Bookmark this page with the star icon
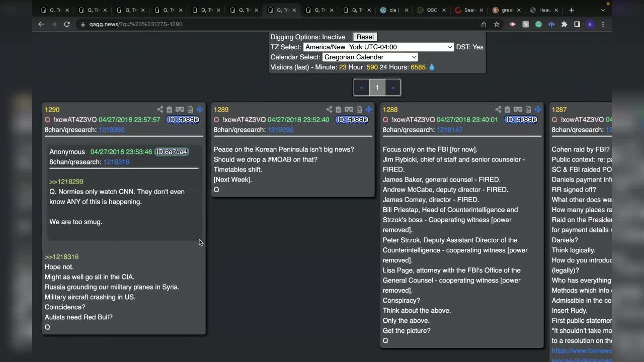Image resolution: width=644 pixels, height=362 pixels. point(497,24)
